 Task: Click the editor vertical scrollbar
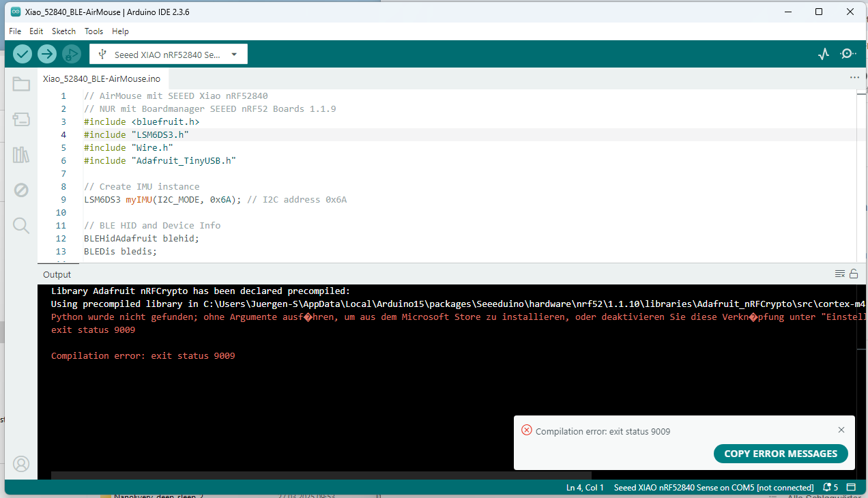pos(860,175)
